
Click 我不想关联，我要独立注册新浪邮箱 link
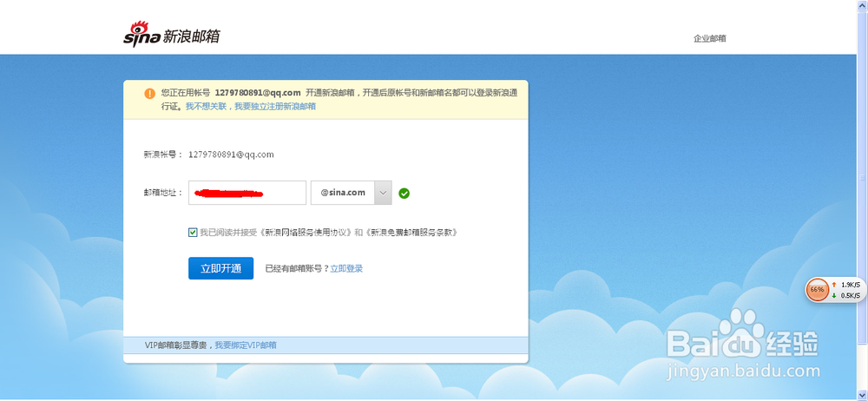click(x=250, y=107)
